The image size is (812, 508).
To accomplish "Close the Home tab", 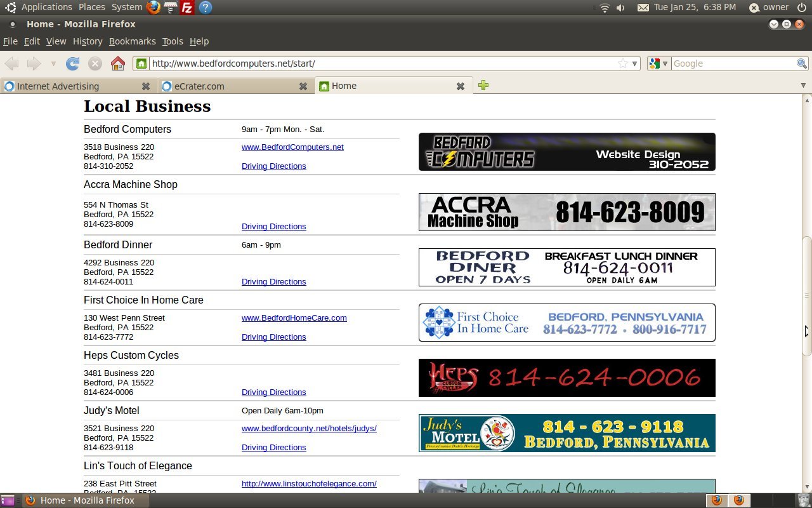I will pyautogui.click(x=461, y=86).
